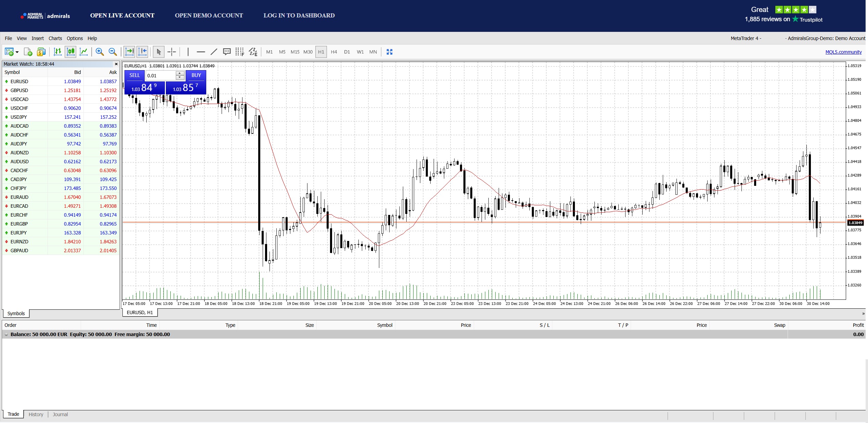Click the Fibonacci retracement tool icon
The image size is (868, 423).
(239, 52)
